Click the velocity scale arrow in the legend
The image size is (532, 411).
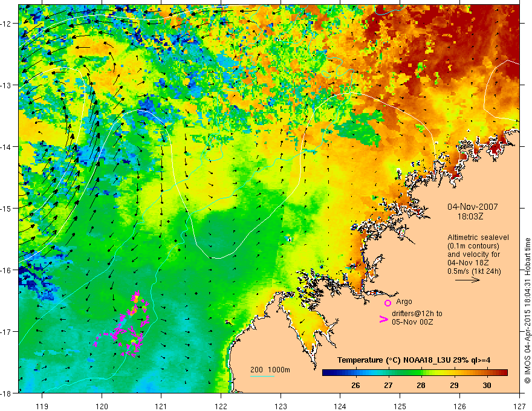[x=467, y=280]
